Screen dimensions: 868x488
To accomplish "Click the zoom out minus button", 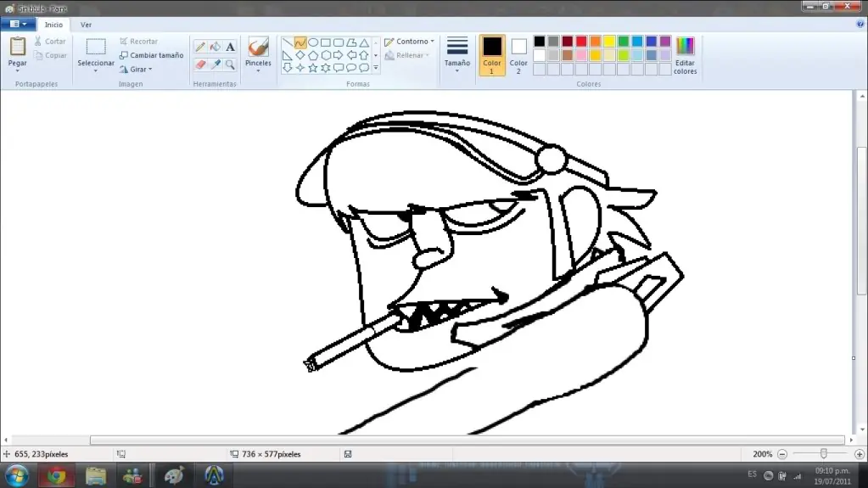I will [x=782, y=454].
